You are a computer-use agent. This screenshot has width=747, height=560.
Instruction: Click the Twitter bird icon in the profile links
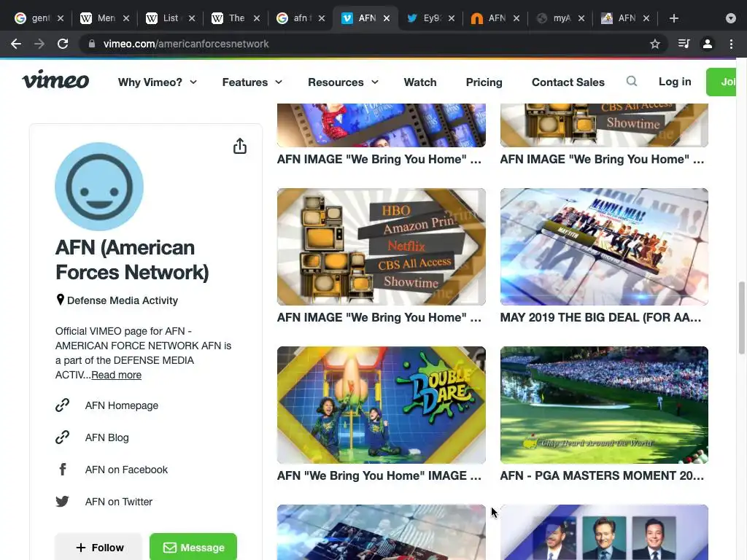63,502
